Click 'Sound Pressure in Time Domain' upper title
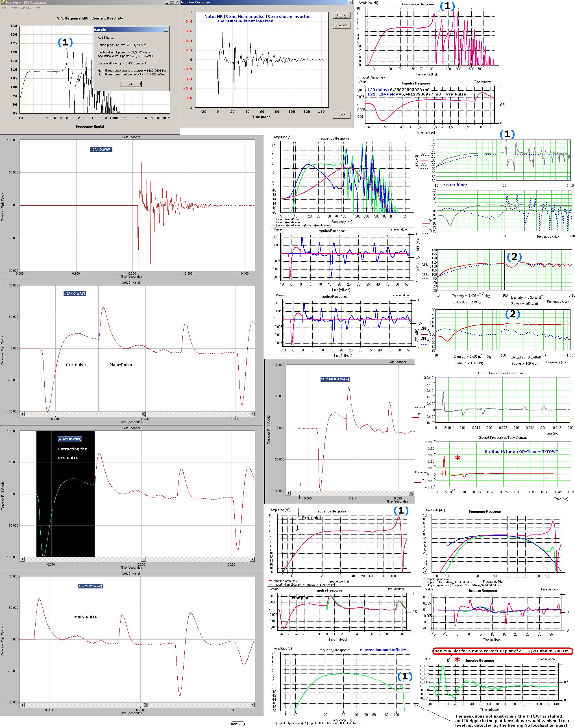This screenshot has width=575, height=728. coord(502,373)
